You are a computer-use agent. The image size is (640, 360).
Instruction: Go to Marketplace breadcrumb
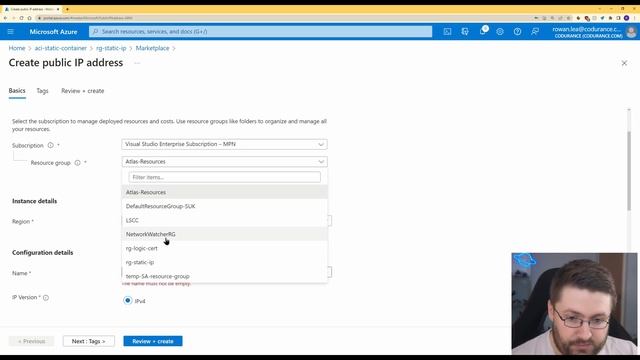click(x=153, y=48)
